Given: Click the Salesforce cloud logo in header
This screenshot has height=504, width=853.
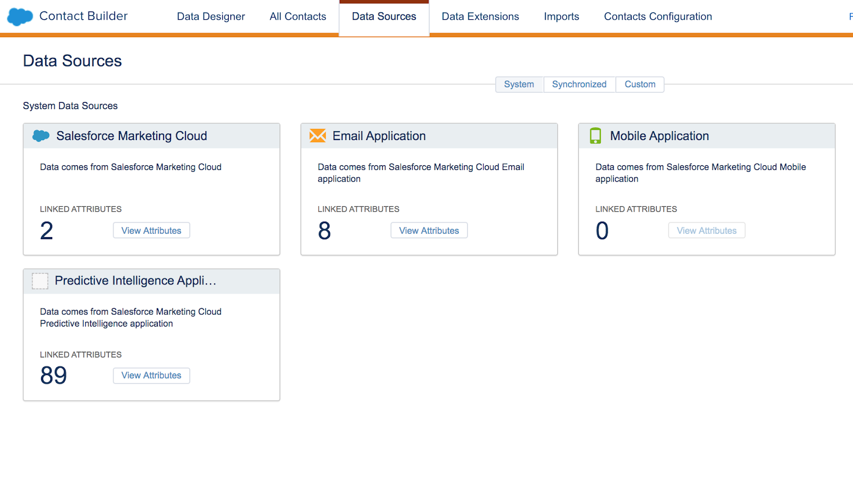Looking at the screenshot, I should 20,17.
